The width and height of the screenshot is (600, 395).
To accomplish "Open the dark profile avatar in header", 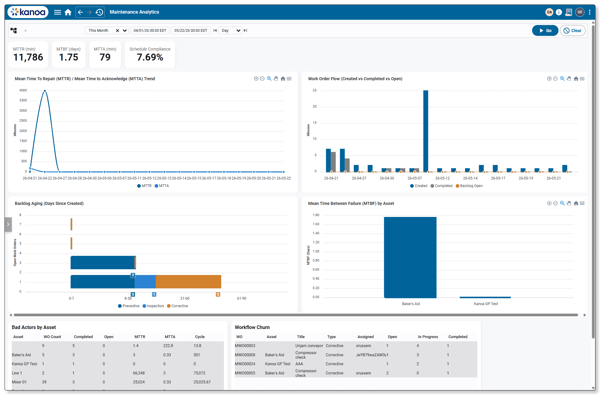I will (x=580, y=12).
